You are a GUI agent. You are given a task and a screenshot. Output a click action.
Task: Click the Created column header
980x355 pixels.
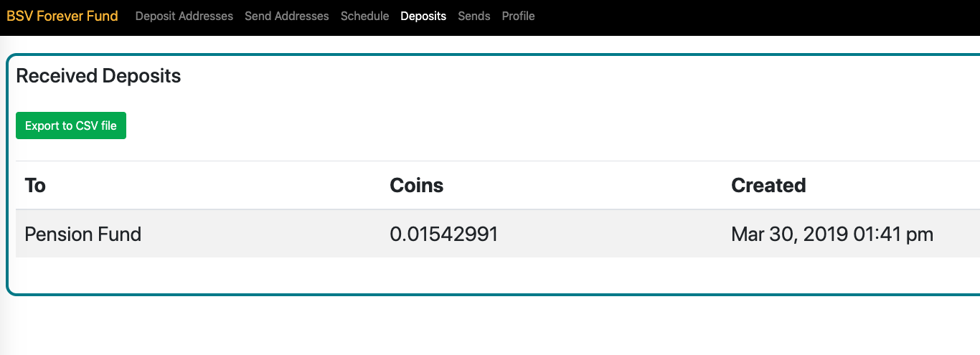[x=768, y=186]
